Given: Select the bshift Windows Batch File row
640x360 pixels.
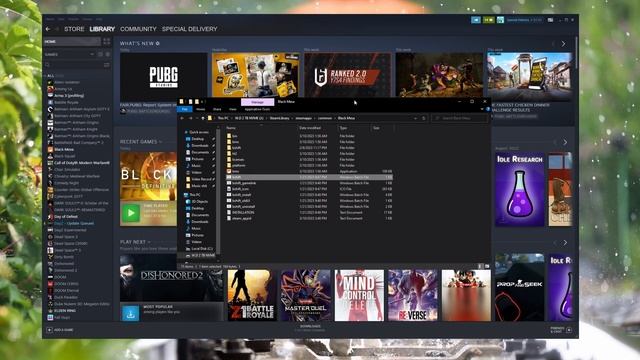Looking at the screenshot, I should pyautogui.click(x=309, y=178).
